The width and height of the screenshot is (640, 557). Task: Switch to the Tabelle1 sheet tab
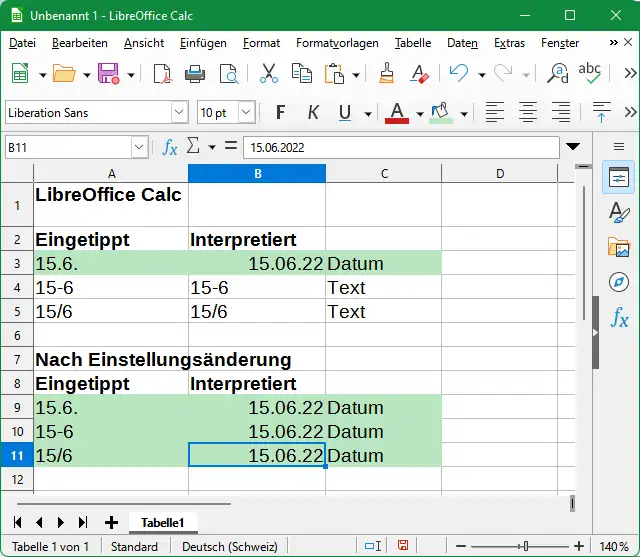[x=162, y=522]
